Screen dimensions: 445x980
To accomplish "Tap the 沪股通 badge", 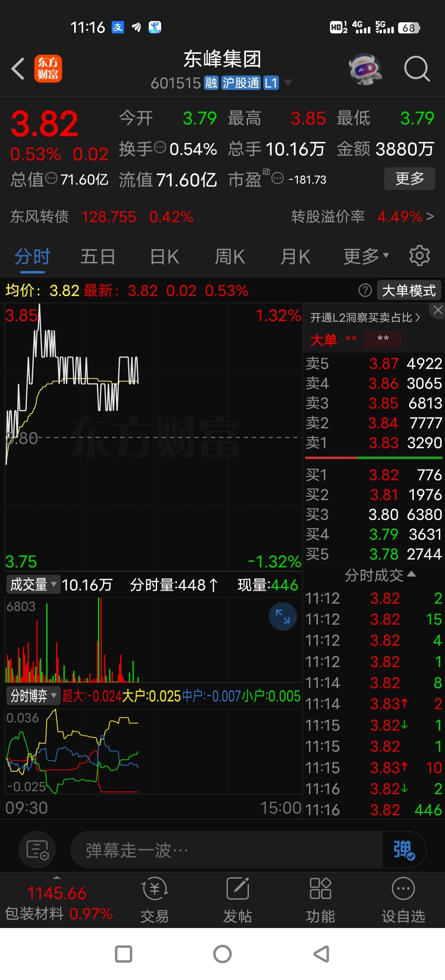I will (241, 83).
